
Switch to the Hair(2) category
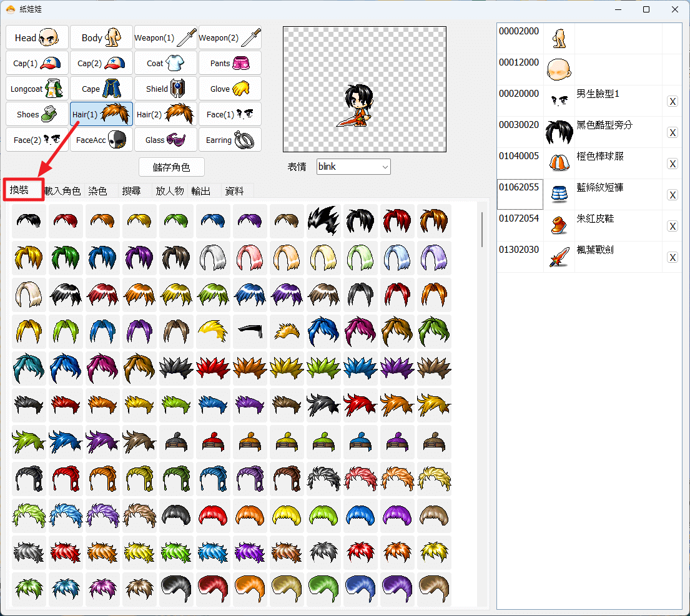[x=165, y=114]
